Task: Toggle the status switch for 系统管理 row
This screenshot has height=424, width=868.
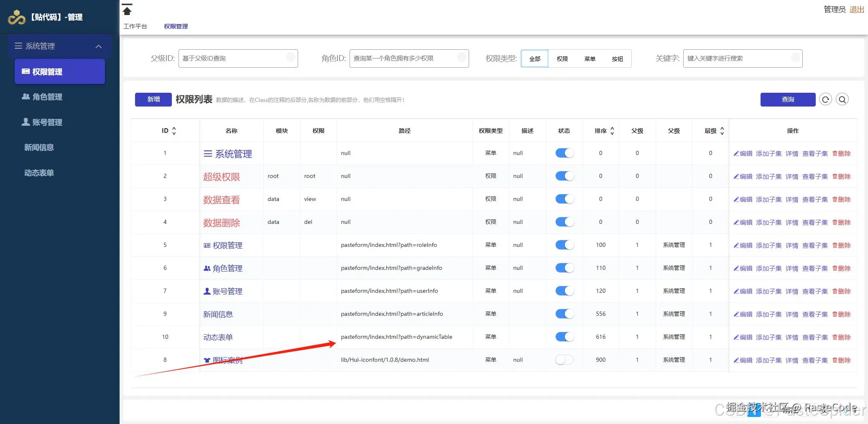Action: [564, 153]
